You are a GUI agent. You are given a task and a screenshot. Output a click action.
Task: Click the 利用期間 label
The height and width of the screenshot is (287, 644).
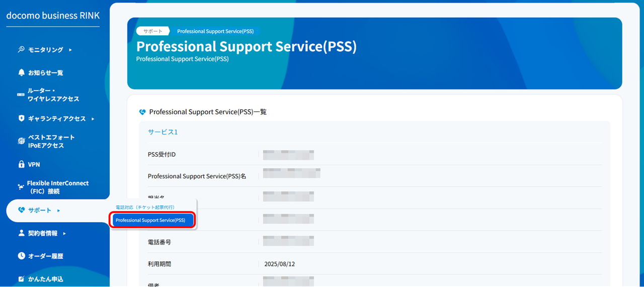tap(159, 264)
